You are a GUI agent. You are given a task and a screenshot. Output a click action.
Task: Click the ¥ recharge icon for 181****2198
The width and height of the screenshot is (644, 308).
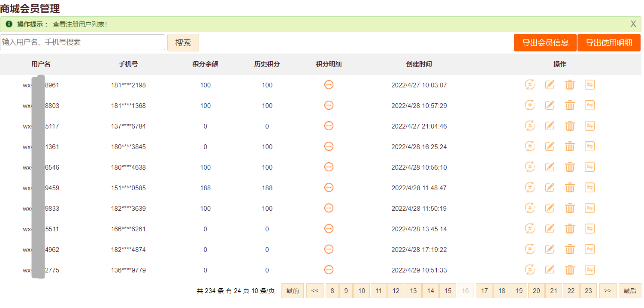pyautogui.click(x=530, y=84)
